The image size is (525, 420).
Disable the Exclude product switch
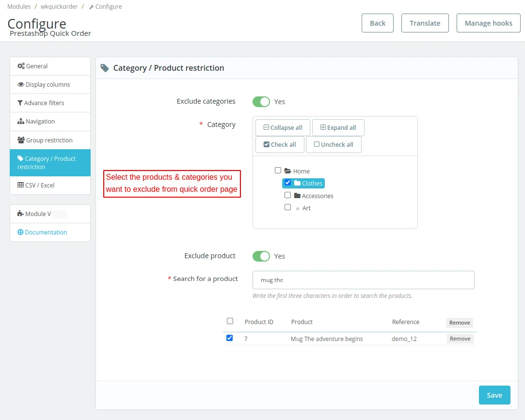click(261, 256)
